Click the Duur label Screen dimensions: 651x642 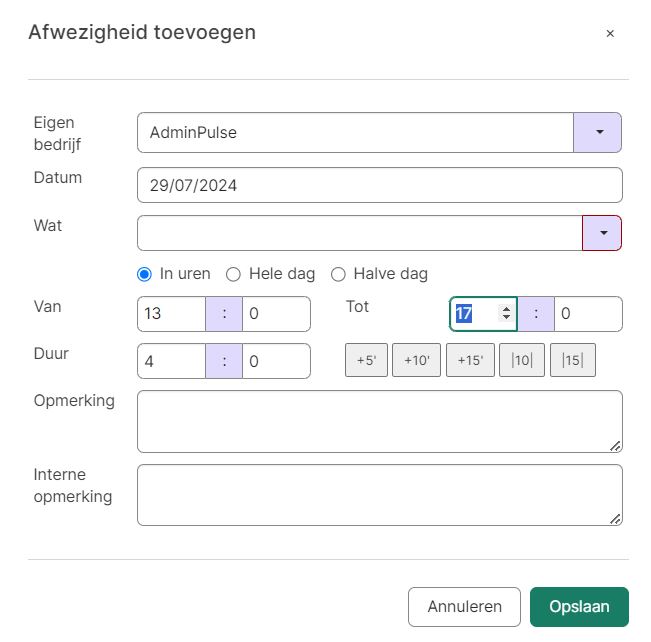pos(51,354)
